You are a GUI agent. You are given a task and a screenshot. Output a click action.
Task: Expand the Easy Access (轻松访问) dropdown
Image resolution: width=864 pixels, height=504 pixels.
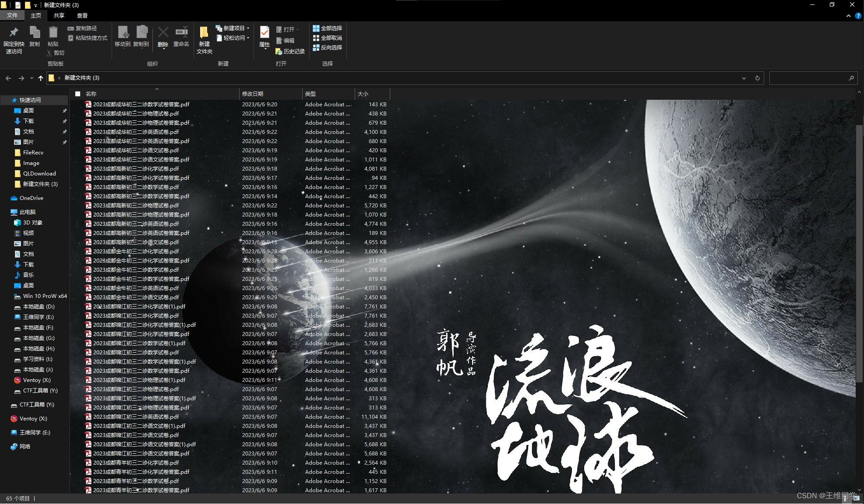tap(248, 38)
